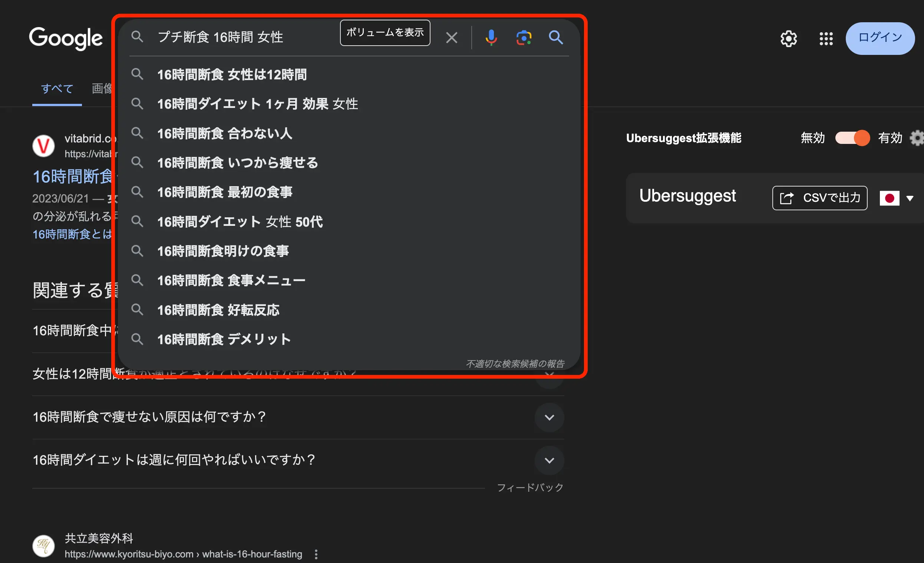Toggle the Ubersuggest extension switch
924x563 pixels.
[x=852, y=138]
